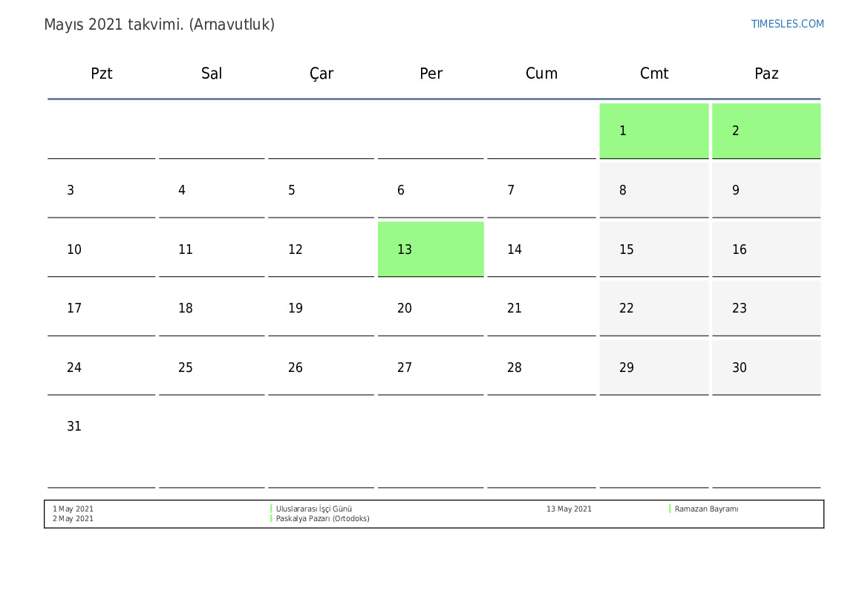Click the 1 May 2021 legend date
Image resolution: width=868 pixels, height=614 pixels.
pos(73,509)
